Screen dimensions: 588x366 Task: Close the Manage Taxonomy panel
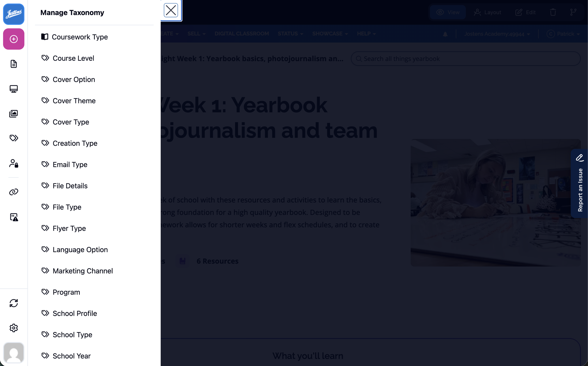coord(171,10)
